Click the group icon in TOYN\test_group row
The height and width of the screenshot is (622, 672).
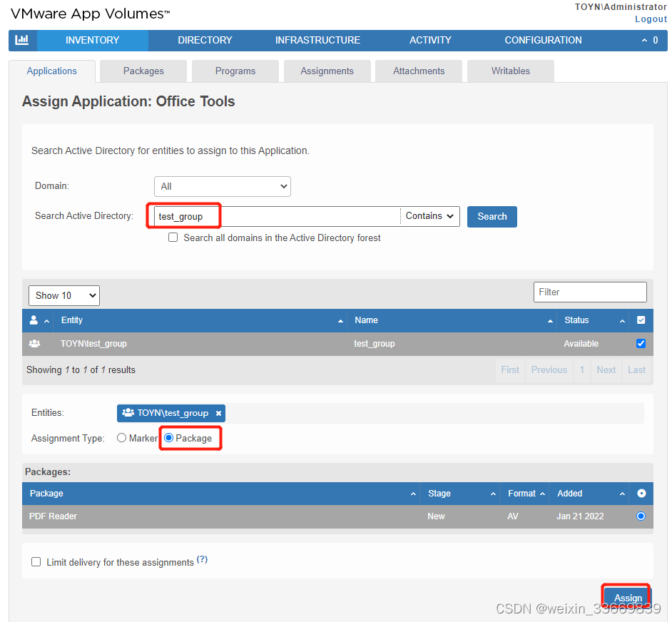click(34, 343)
